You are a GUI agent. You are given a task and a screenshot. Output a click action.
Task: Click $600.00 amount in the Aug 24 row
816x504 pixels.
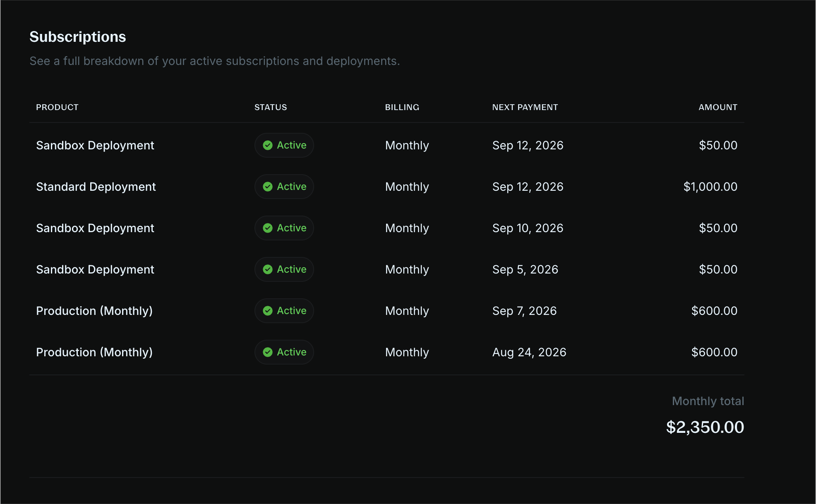pyautogui.click(x=715, y=352)
